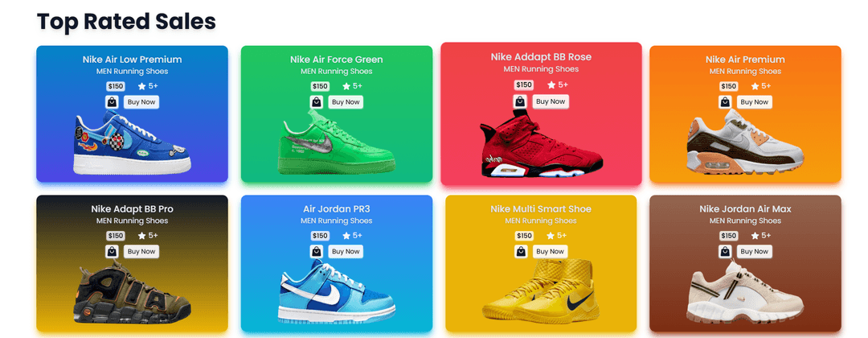Select the red Addapt BB Rose shoe image
The height and width of the screenshot is (338, 868).
541,143
